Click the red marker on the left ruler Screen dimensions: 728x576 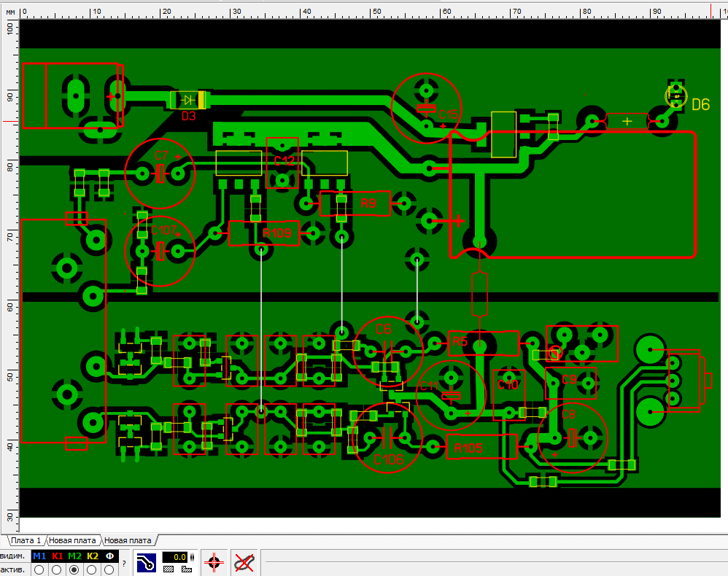tap(10, 122)
